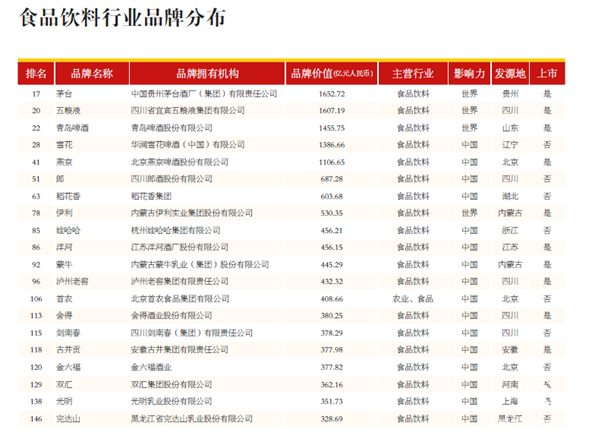Screen dimensions: 589x448
Task: Click the 农业、食品 industry cell
Action: click(413, 299)
